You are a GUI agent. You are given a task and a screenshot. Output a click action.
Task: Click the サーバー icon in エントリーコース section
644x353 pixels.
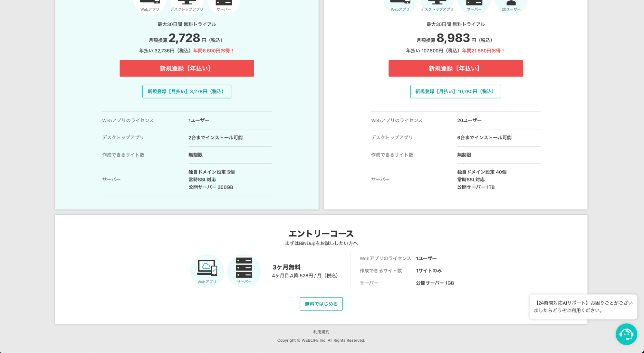click(244, 270)
